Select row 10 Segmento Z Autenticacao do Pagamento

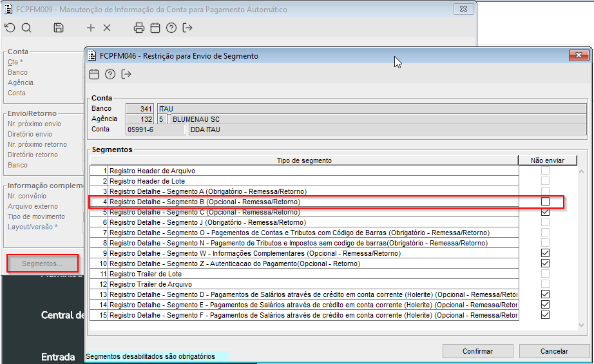(x=304, y=263)
